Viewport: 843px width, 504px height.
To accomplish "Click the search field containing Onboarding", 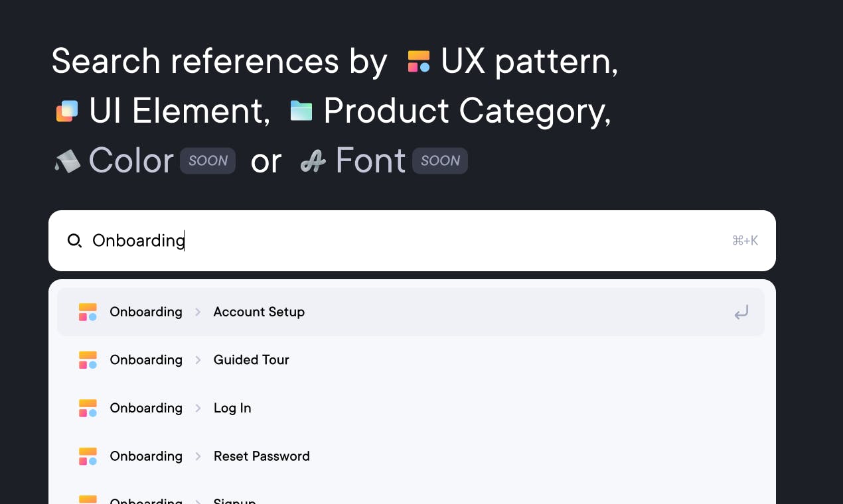I will point(412,241).
